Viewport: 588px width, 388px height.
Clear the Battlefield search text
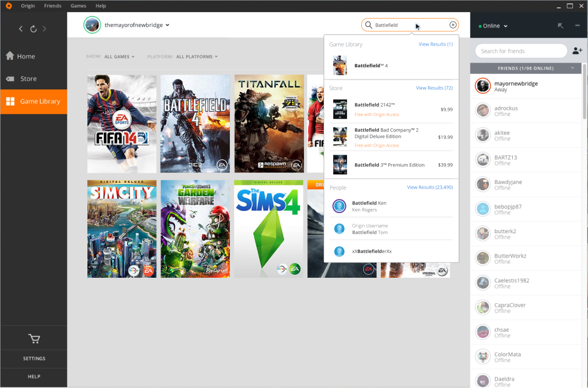pyautogui.click(x=453, y=25)
